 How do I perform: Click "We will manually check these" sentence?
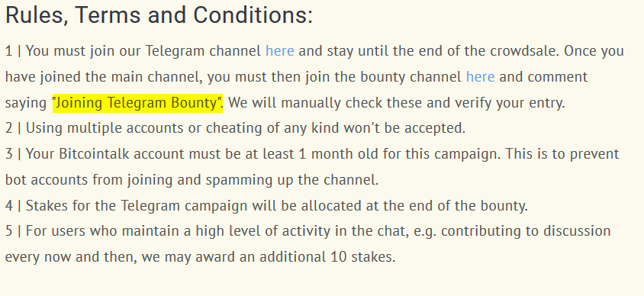pos(326,103)
